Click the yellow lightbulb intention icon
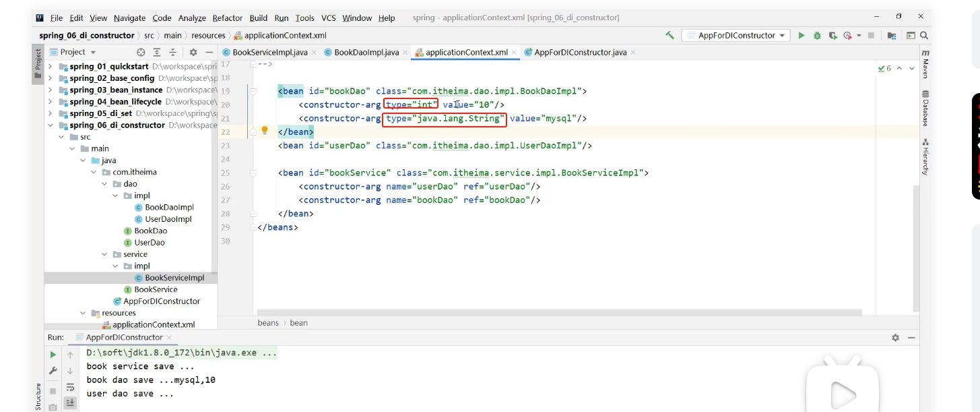Image resolution: width=980 pixels, height=412 pixels. point(265,130)
